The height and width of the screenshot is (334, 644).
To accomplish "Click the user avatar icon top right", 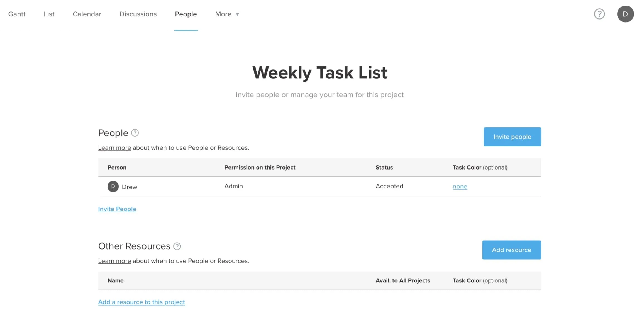I will coord(625,14).
